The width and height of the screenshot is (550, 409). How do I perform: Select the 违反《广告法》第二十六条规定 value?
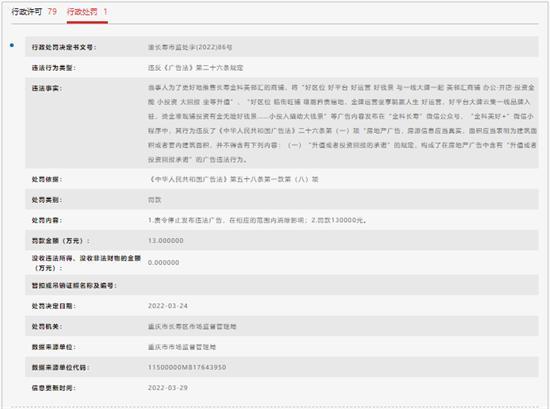coord(195,68)
